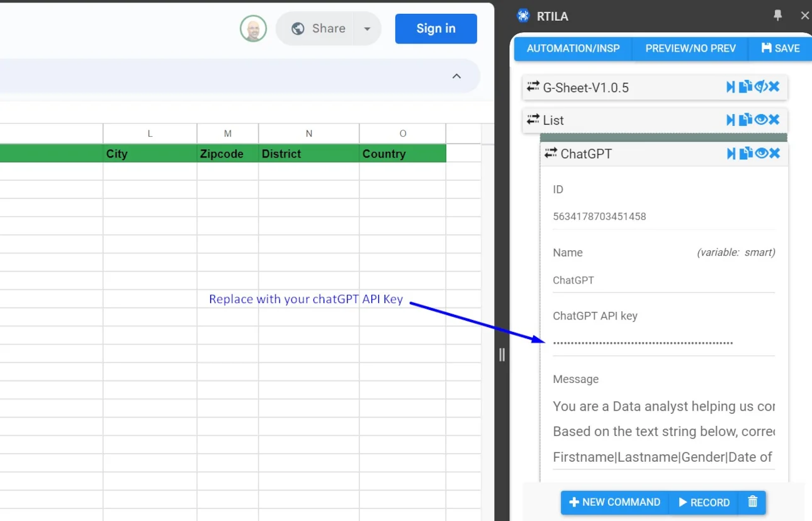Switch to the AUTOMATION/INSP tab
812x521 pixels.
click(x=573, y=49)
